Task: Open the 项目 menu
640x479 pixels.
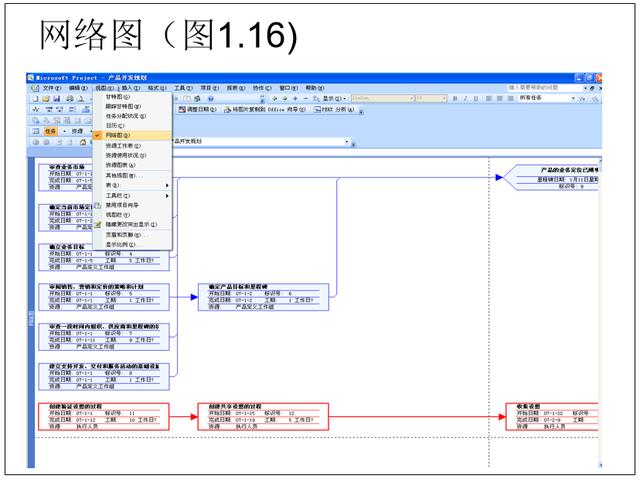Action: pos(209,88)
